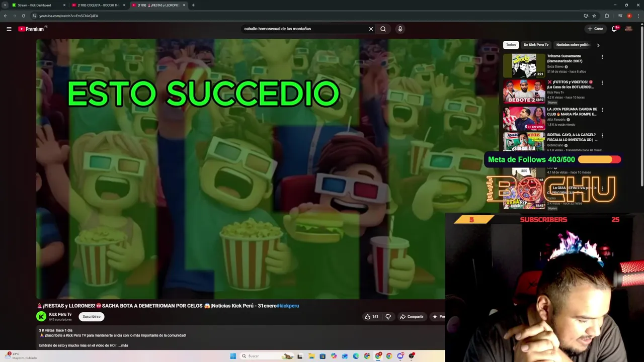Dislike the video with thumbs down
This screenshot has height=362, width=644.
(x=388, y=316)
